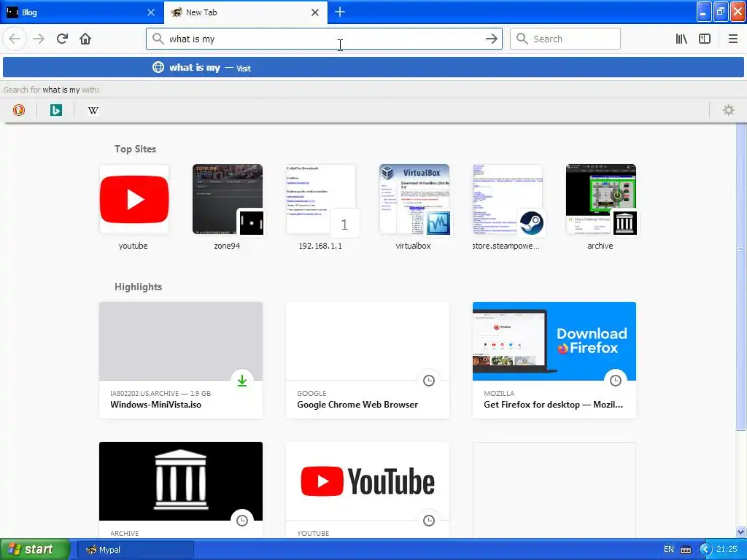Click the scrollbar down arrow
747x560 pixels.
[741, 532]
